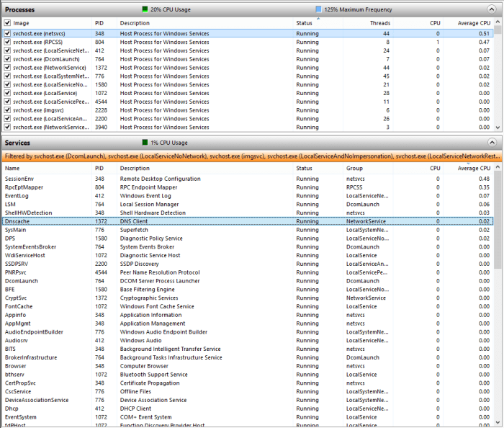The image size is (504, 428).
Task: Sort processes by PID column header
Action: click(x=99, y=23)
